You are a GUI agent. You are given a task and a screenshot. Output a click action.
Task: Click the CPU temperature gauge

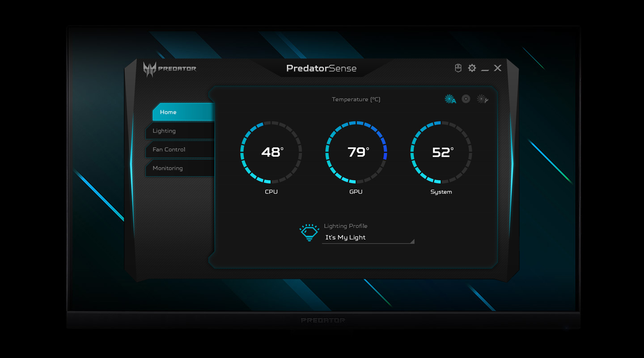tap(271, 153)
